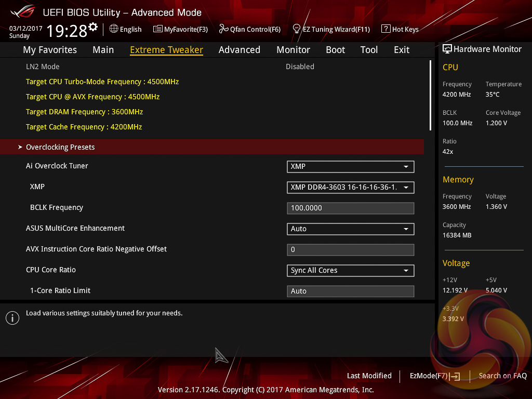532x399 pixels.
Task: Open the Exit tab
Action: click(x=402, y=50)
